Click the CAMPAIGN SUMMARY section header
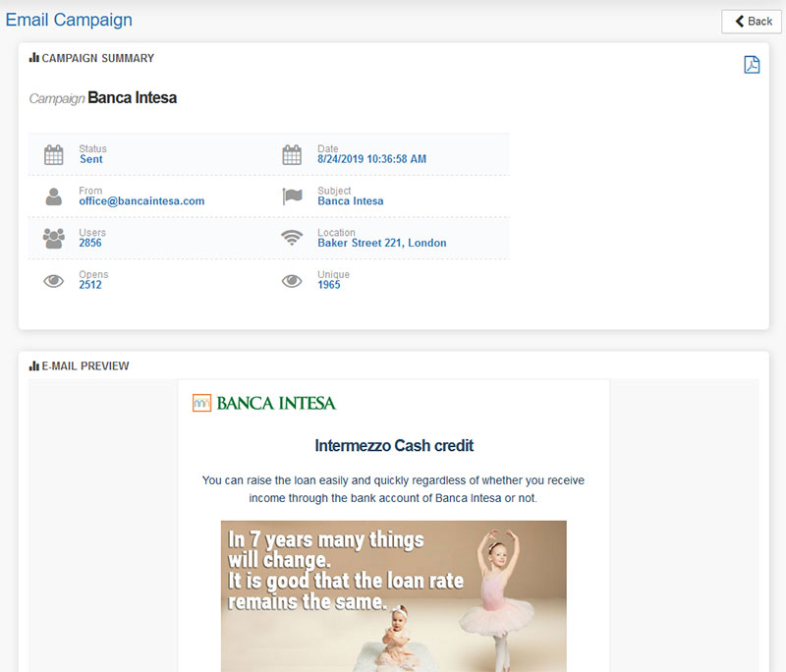Image resolution: width=786 pixels, height=672 pixels. point(97,58)
